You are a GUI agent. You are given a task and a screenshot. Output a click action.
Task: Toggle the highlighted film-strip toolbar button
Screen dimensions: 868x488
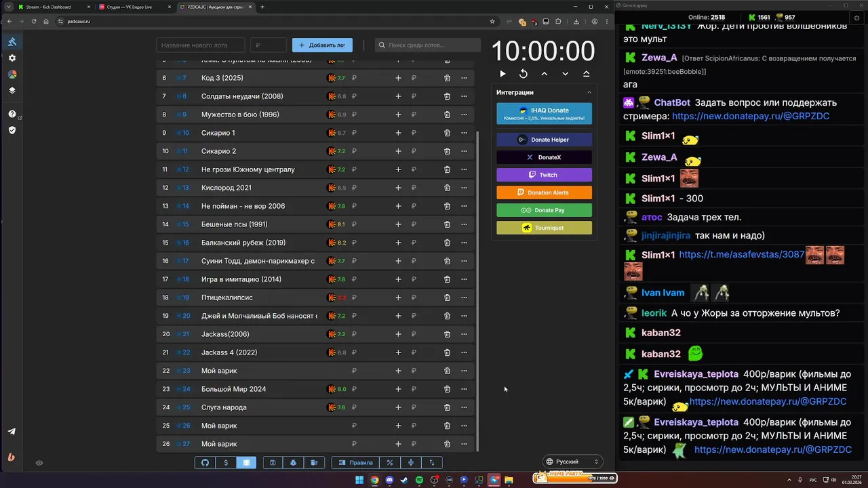246,463
